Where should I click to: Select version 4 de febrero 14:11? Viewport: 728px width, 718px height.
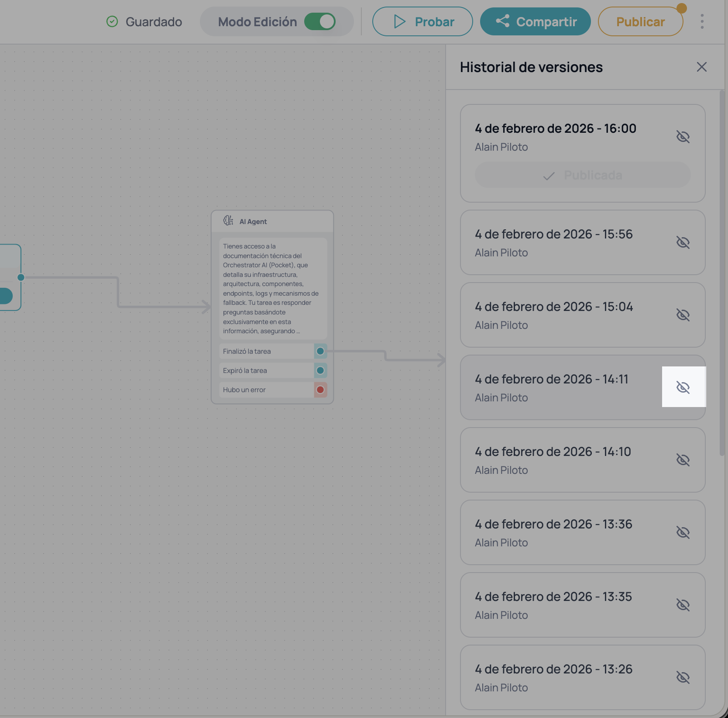[x=583, y=387]
